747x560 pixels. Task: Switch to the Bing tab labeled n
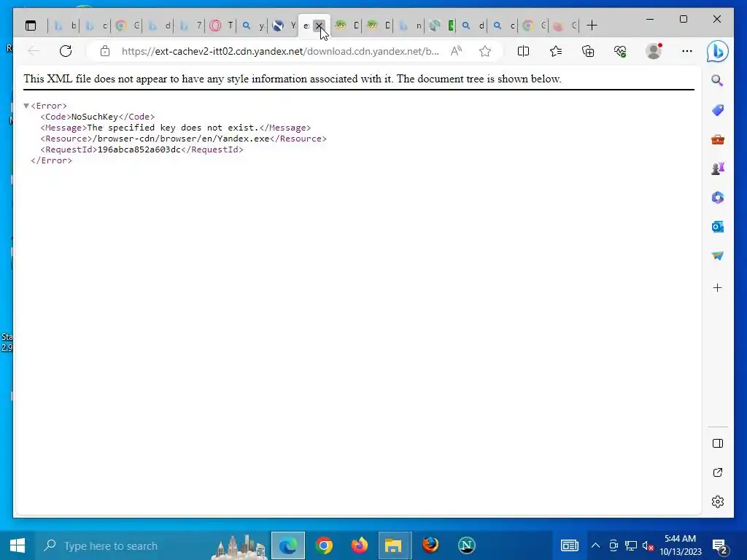point(410,26)
